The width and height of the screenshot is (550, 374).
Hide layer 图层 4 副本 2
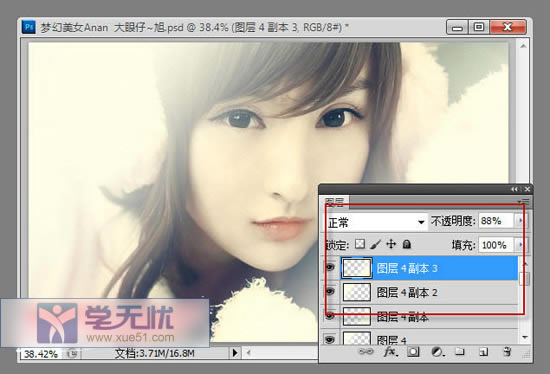pos(330,292)
